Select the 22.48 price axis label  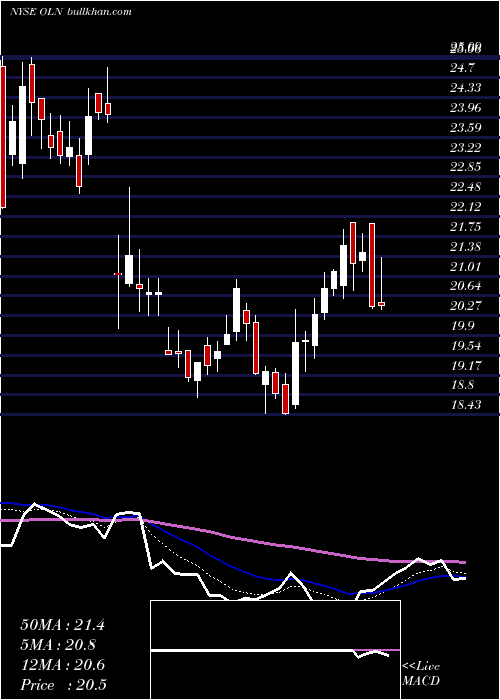(x=466, y=187)
